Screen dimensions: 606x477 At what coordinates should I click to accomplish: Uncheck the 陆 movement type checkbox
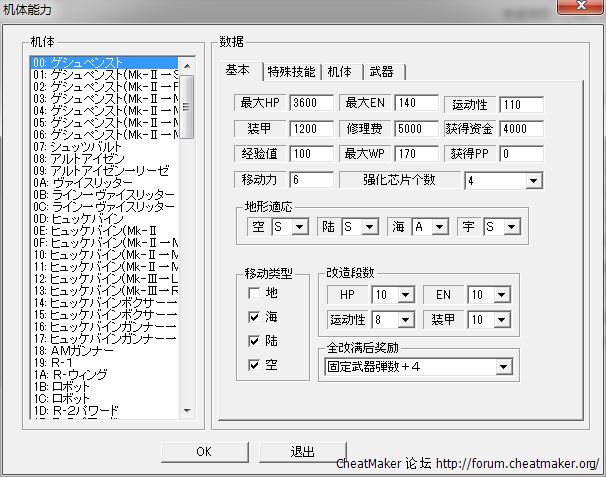(x=257, y=341)
